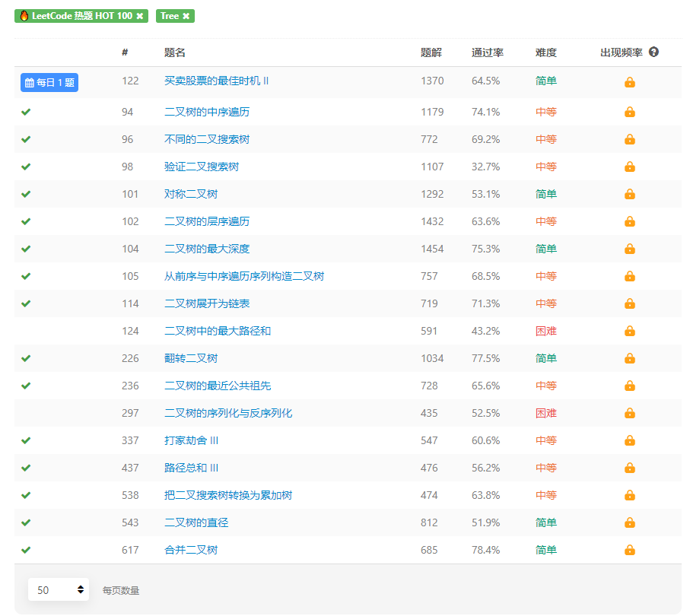
Task: Sort by the # column header
Action: (125, 52)
